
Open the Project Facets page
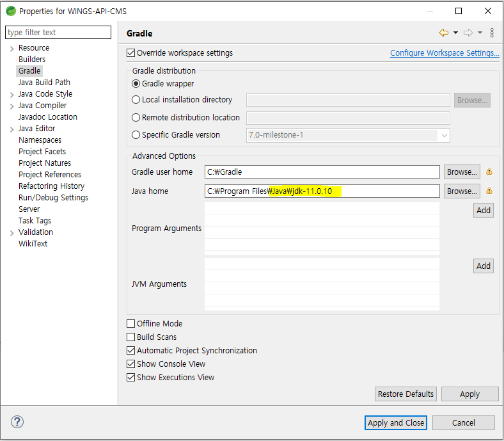[x=42, y=152]
